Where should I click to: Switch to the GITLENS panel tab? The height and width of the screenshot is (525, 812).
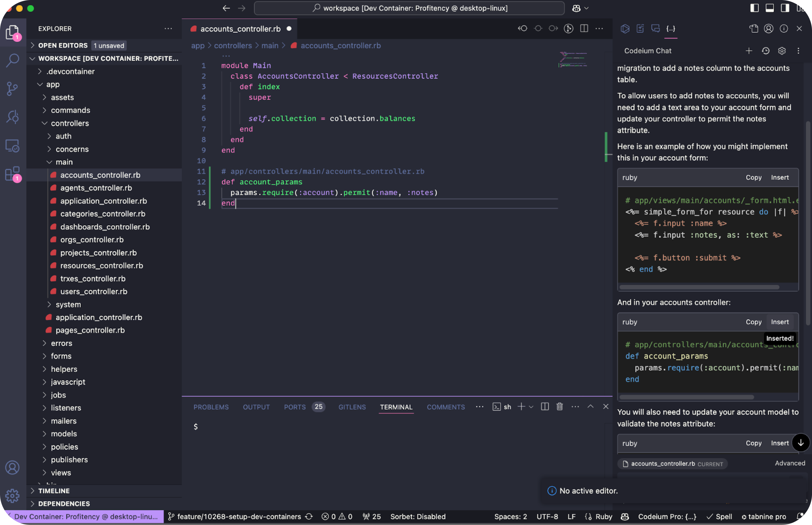[x=352, y=407]
